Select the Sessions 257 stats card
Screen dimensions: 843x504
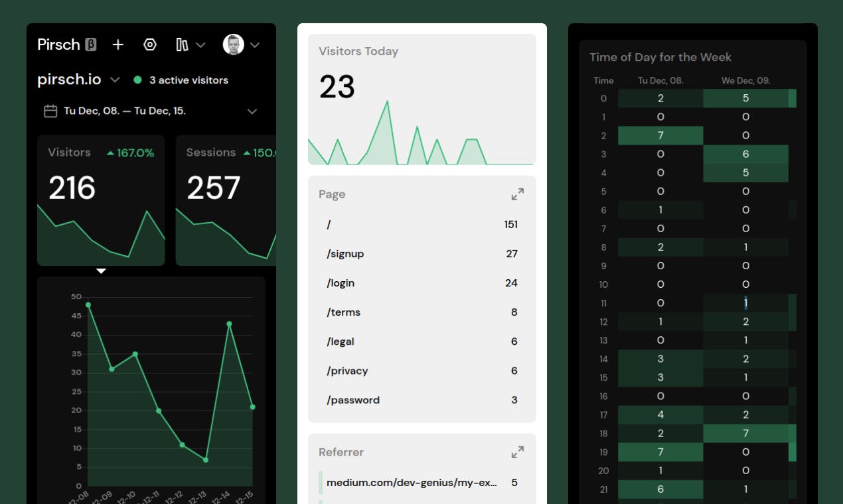(226, 200)
